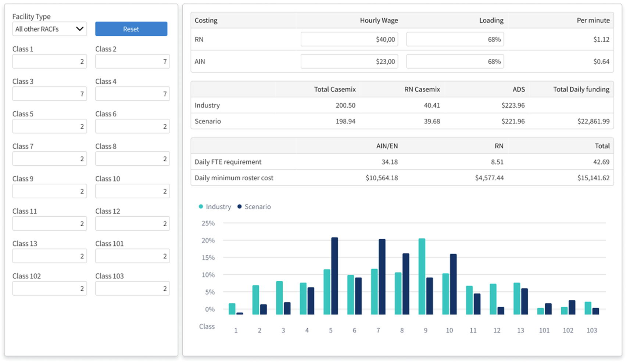This screenshot has height=364, width=630.
Task: Select the Class 103 input field
Action: [x=132, y=288]
